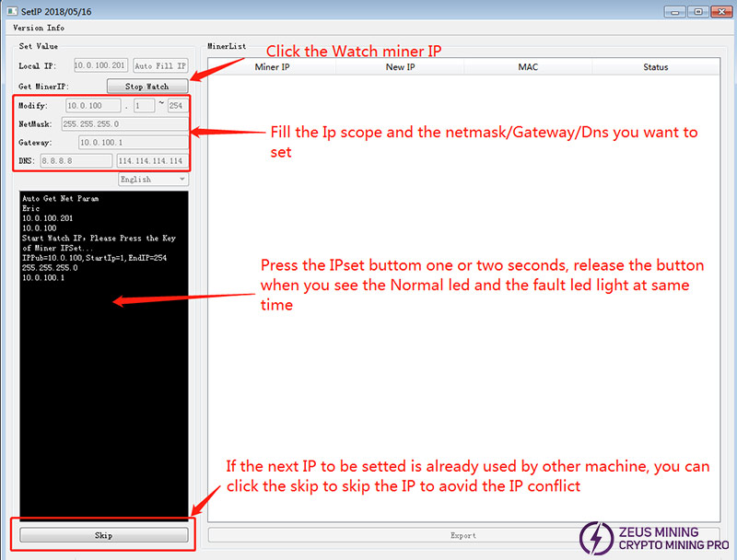Select the primary DNS field 8.8.8.8
Image resolution: width=737 pixels, height=560 pixels.
(x=76, y=161)
